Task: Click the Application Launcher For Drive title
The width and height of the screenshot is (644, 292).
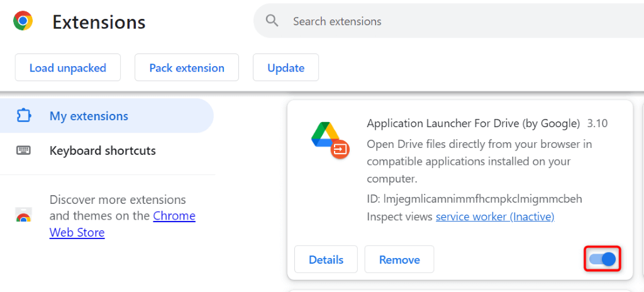Action: 473,123
